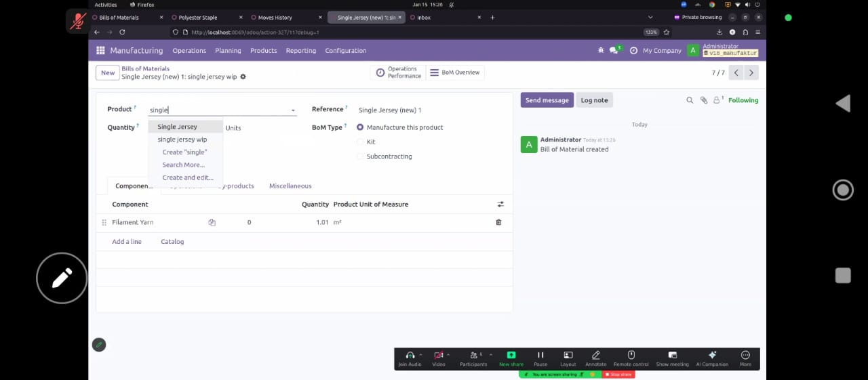The image size is (868, 380).
Task: Select Manufacture this product radio option
Action: click(360, 127)
